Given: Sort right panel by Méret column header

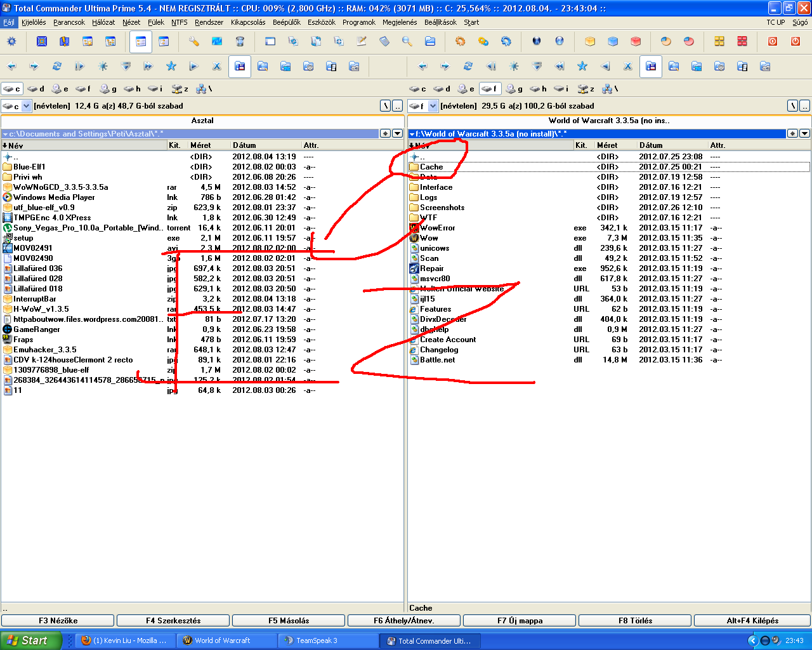Looking at the screenshot, I should pos(616,145).
